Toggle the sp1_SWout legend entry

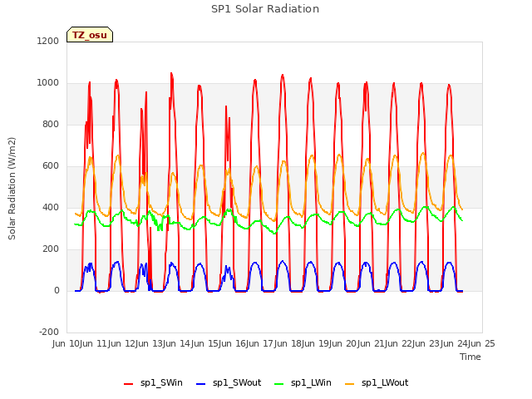coord(229,383)
